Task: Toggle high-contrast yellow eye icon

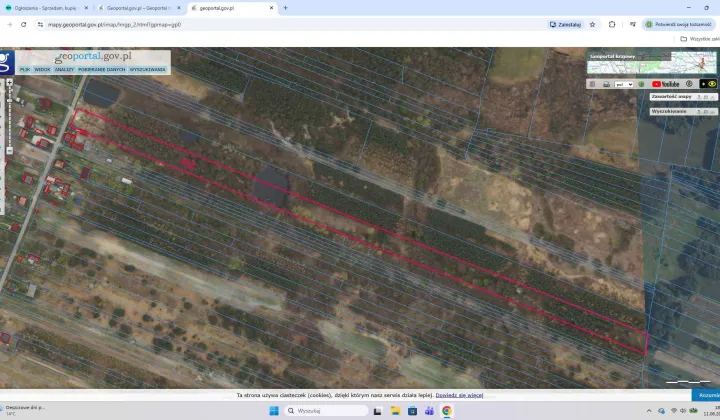Action: [712, 84]
